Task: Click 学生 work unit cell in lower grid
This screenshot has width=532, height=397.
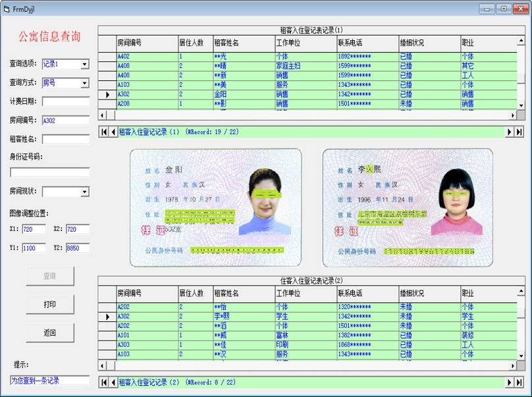Action: 306,317
